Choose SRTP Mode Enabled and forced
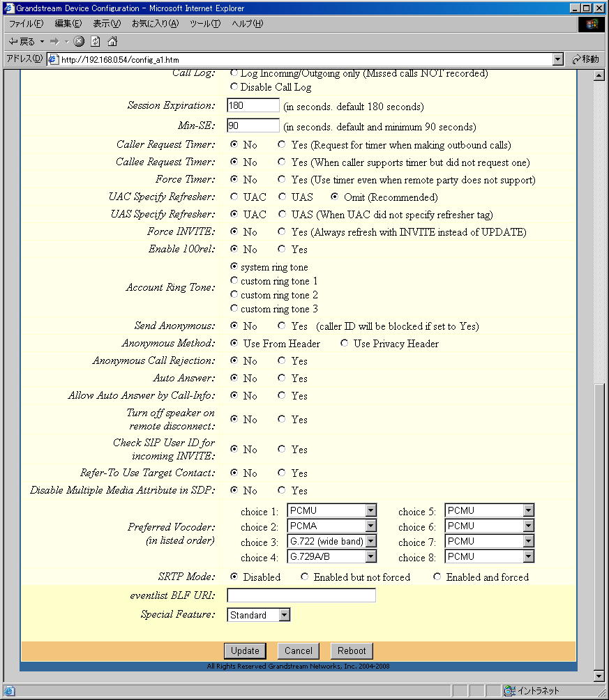This screenshot has width=609, height=700. tap(437, 577)
